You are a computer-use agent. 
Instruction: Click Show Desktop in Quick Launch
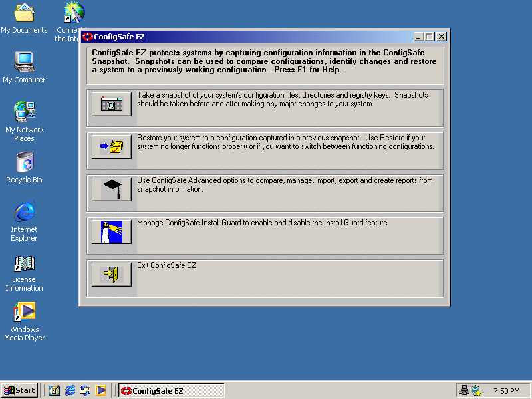(x=55, y=390)
